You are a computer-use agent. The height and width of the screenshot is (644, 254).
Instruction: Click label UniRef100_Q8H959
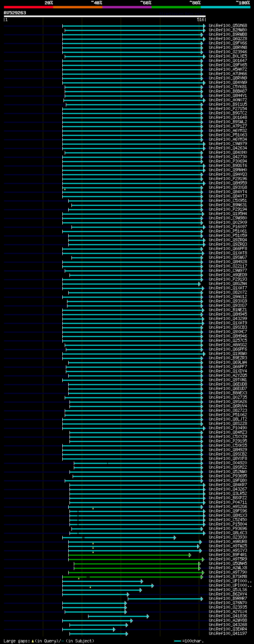coord(228,183)
